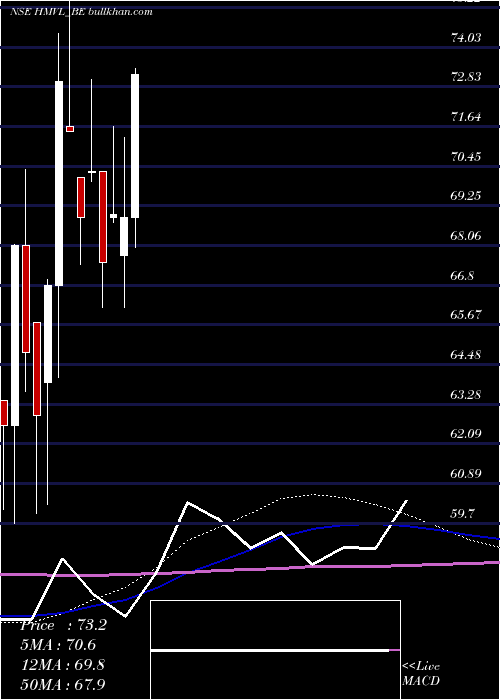Click the 72.83 price axis label
Viewport: 500px width, 700px height.
(466, 77)
